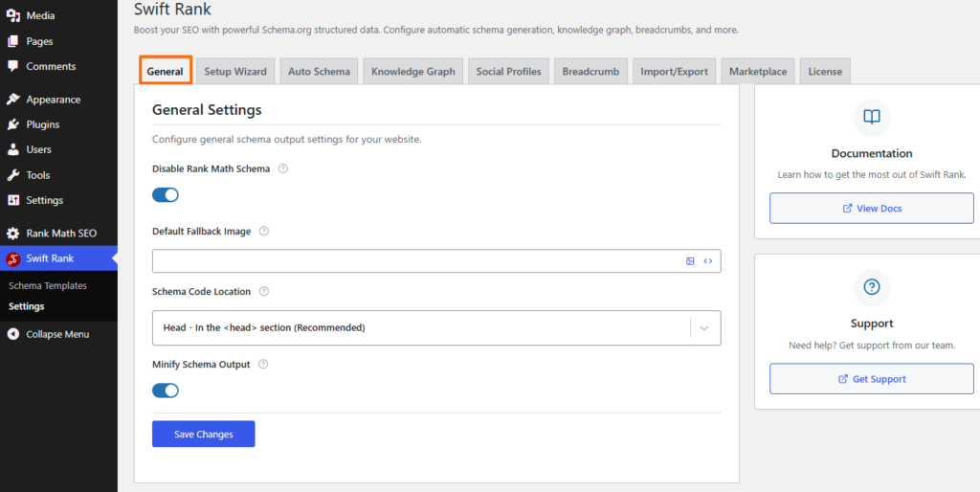Viewport: 980px width, 492px height.
Task: Switch to the General tab
Action: tap(165, 71)
